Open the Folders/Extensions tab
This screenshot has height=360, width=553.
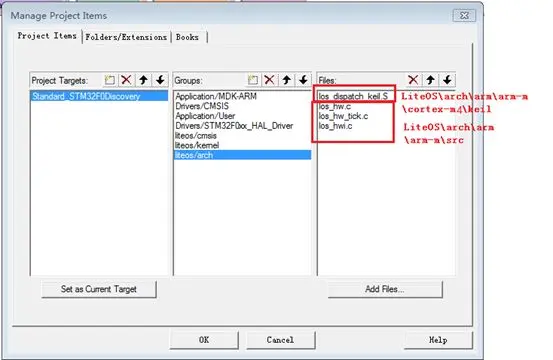(x=126, y=37)
